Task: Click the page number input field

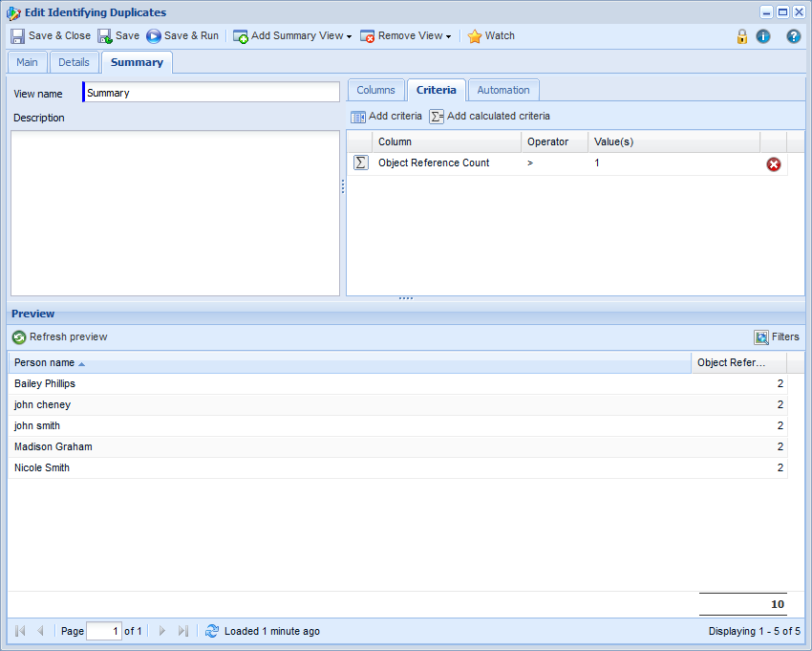Action: pyautogui.click(x=104, y=631)
